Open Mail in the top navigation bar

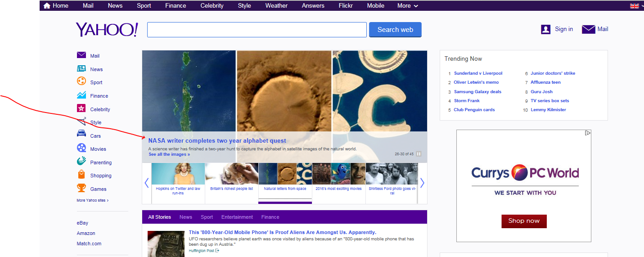tap(88, 6)
